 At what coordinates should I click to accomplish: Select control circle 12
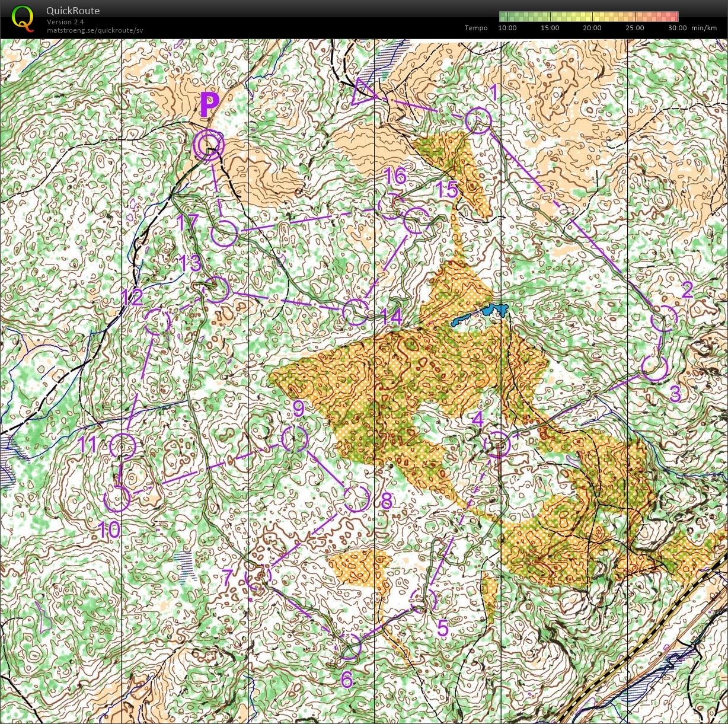point(157,322)
